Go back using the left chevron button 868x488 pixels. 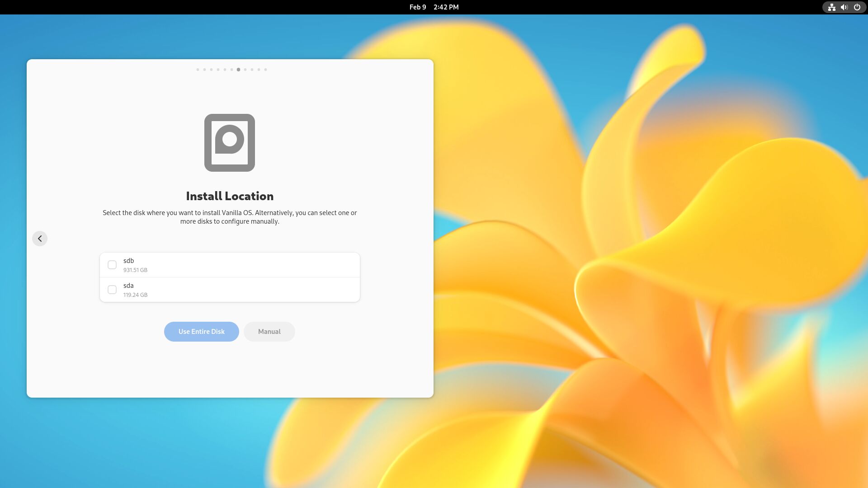tap(40, 239)
